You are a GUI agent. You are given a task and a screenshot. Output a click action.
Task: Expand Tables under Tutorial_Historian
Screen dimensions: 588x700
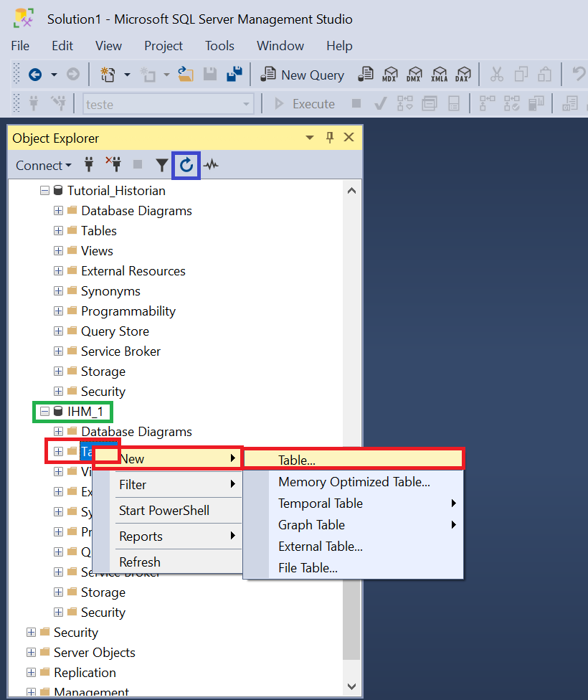coord(58,230)
